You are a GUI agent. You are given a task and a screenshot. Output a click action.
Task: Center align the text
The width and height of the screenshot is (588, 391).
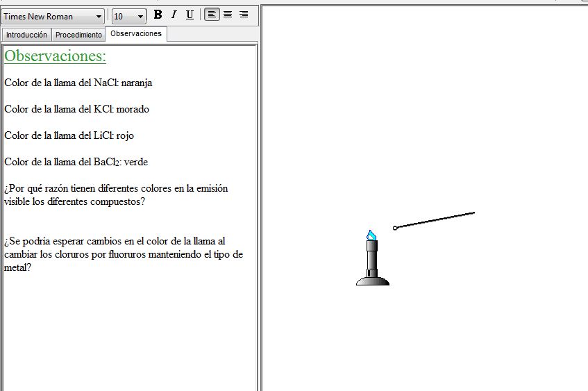228,15
